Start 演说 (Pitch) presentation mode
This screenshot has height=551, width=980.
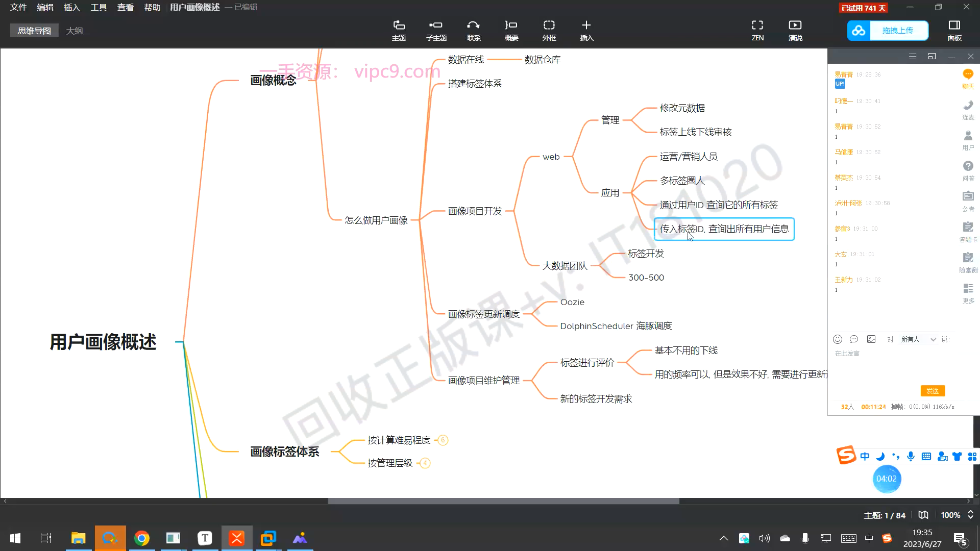795,30
